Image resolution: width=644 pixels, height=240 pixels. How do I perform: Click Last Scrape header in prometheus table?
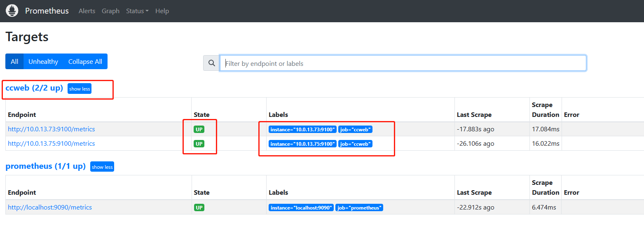pyautogui.click(x=474, y=192)
